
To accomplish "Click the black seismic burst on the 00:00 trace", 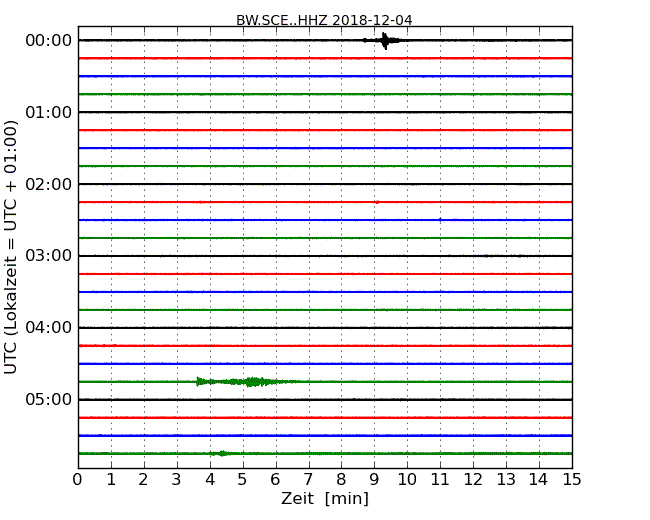I will 385,40.
